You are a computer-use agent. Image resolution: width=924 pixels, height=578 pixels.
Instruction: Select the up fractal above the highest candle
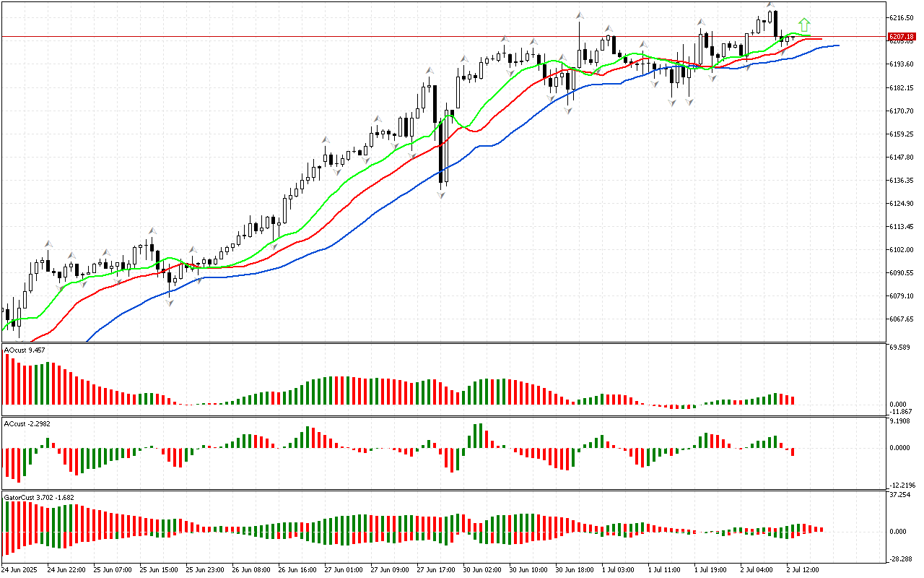[x=771, y=5]
